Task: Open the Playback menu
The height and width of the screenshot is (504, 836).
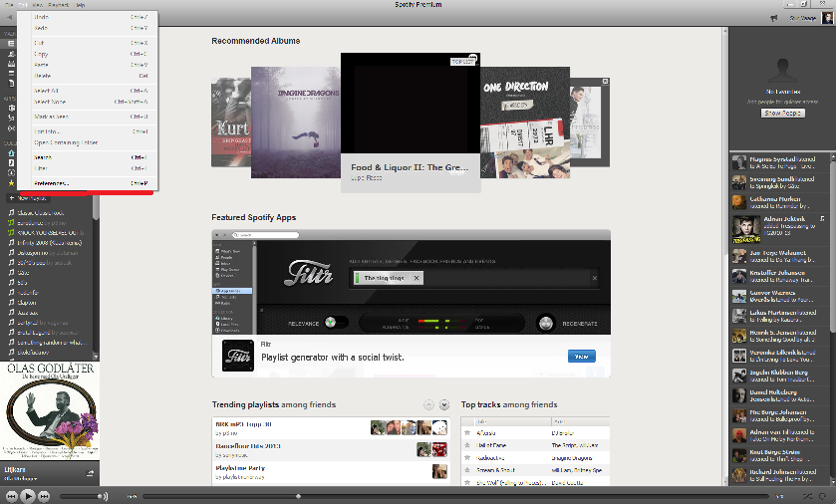Action: click(x=59, y=5)
